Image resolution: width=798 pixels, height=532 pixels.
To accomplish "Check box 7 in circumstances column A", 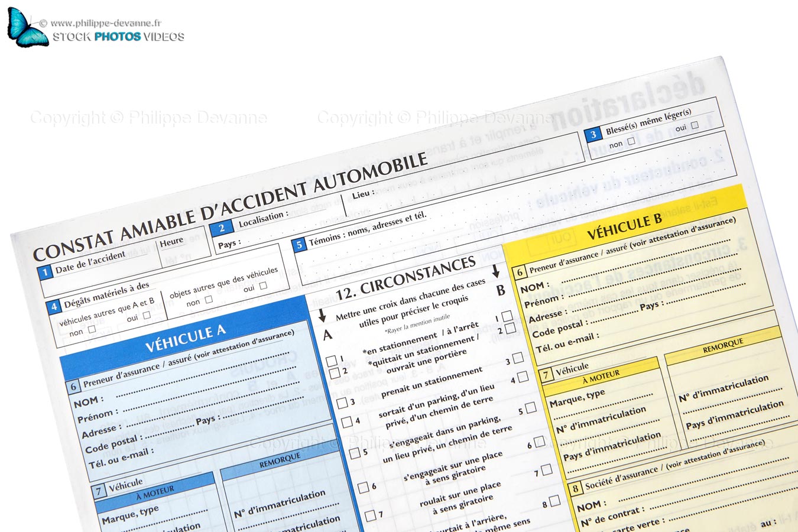I will coord(371,515).
